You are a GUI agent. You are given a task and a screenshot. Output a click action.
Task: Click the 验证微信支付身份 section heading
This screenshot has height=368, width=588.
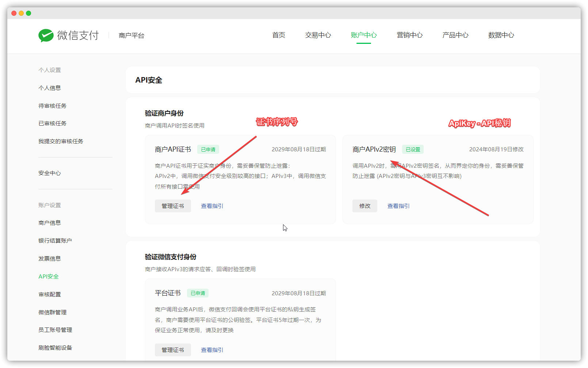tap(171, 257)
